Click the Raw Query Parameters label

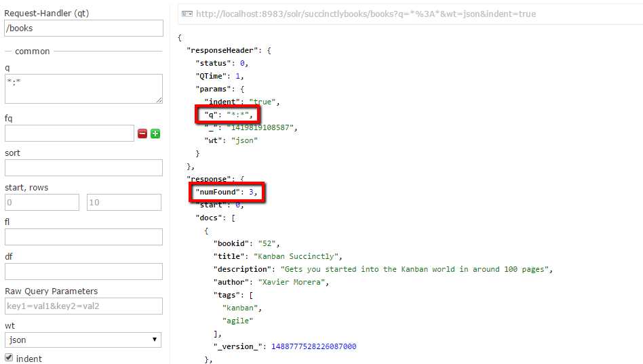click(x=52, y=291)
